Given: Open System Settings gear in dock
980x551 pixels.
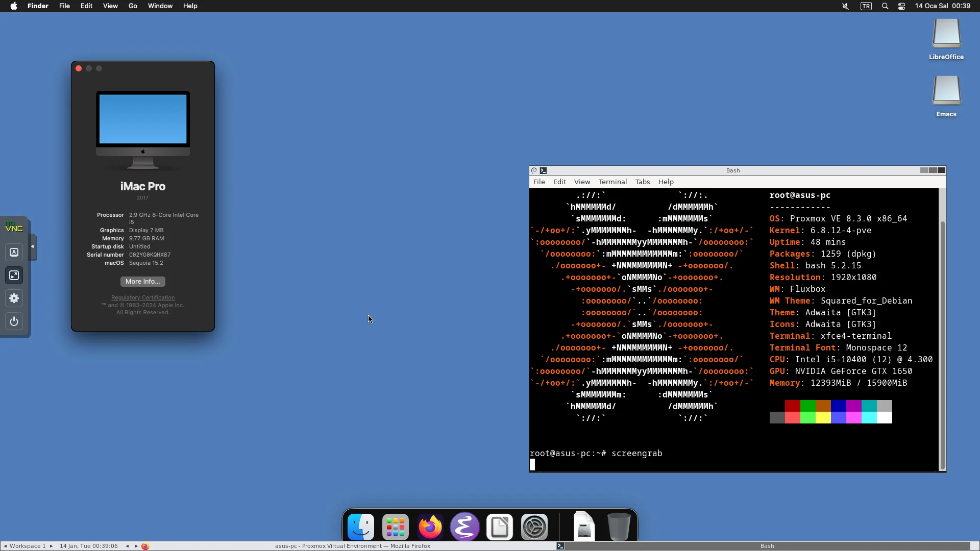Looking at the screenshot, I should tap(534, 527).
